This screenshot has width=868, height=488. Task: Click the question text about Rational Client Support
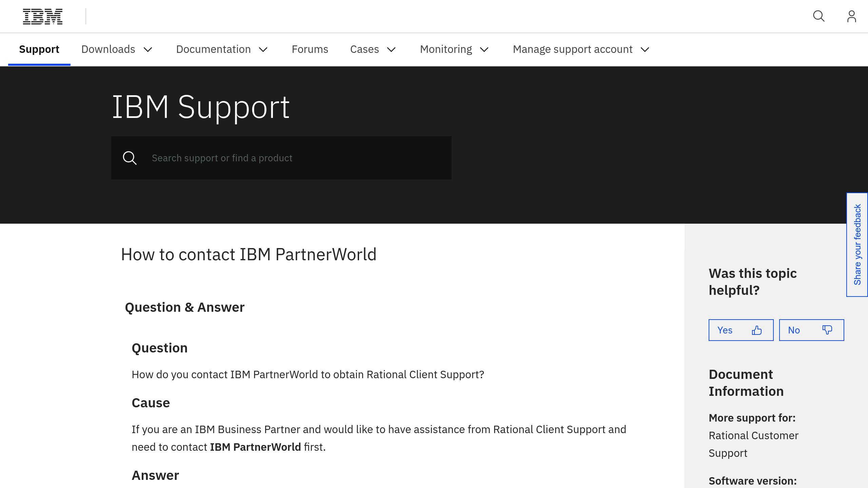[x=308, y=374]
